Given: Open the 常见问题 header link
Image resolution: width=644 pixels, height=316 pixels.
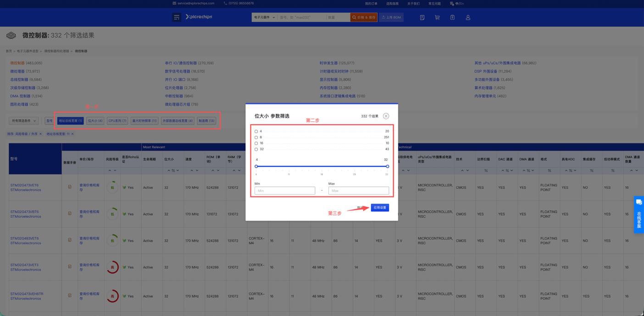Looking at the screenshot, I should pyautogui.click(x=434, y=3).
